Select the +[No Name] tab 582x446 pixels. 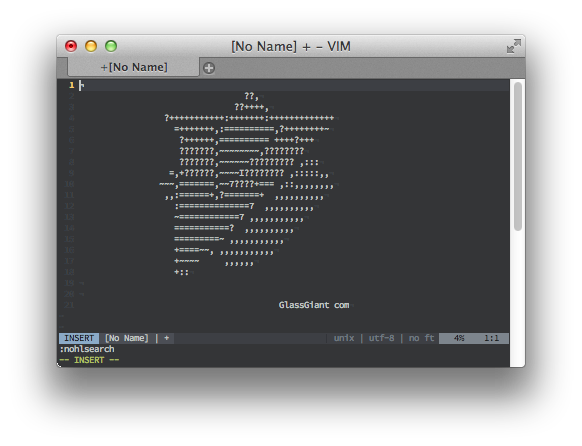tap(134, 67)
